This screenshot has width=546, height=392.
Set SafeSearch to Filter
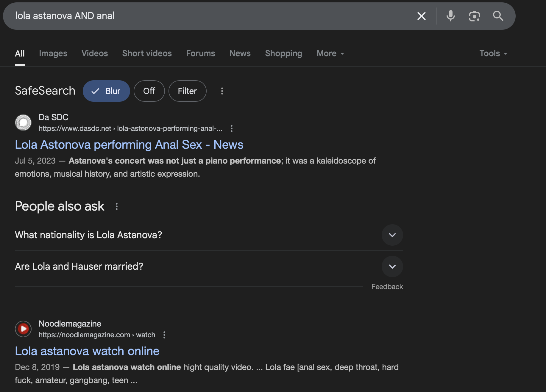click(x=187, y=91)
